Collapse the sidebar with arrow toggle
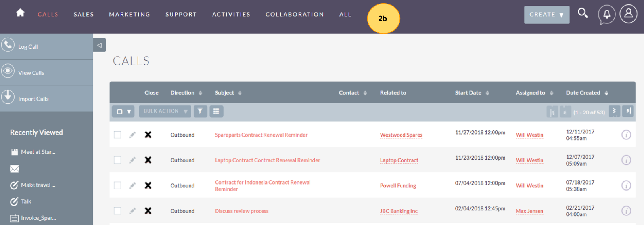Image resolution: width=644 pixels, height=225 pixels. tap(99, 45)
